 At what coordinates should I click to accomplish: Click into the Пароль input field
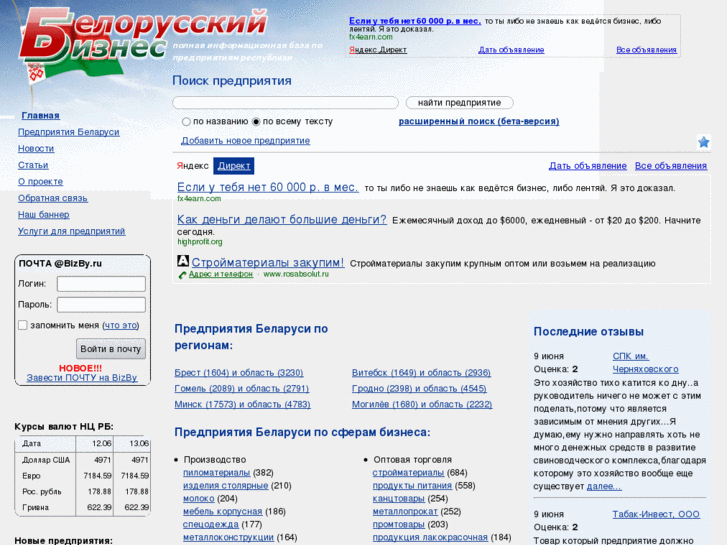click(x=101, y=305)
